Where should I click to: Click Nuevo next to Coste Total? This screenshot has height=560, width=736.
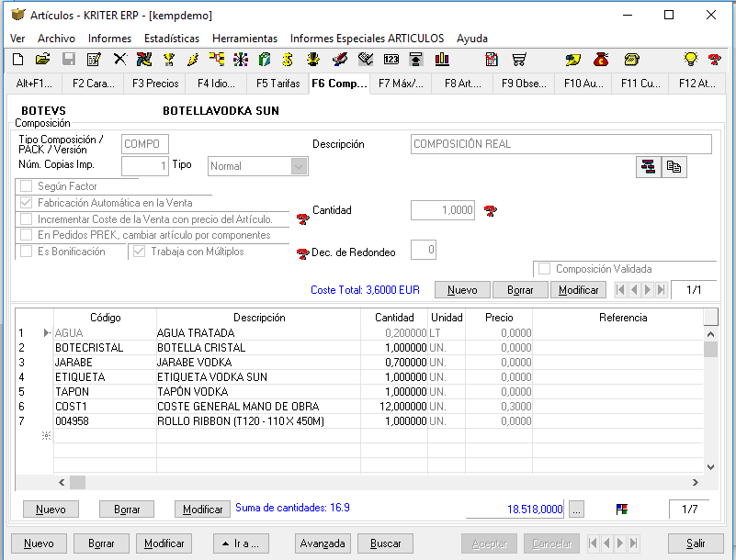coord(462,290)
